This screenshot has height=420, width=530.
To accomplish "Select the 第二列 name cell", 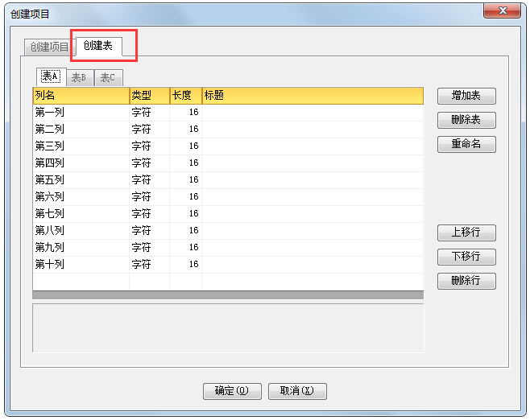I will click(81, 130).
